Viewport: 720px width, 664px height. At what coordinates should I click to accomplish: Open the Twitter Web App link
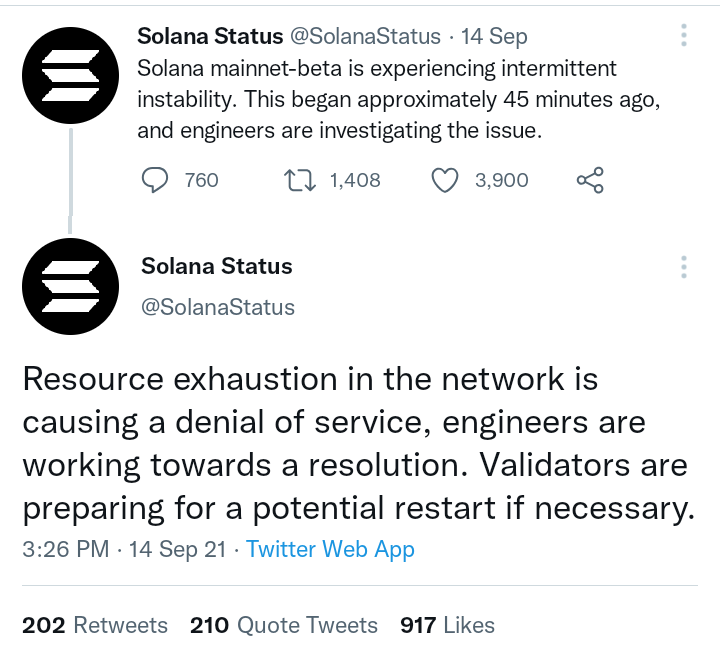point(330,550)
